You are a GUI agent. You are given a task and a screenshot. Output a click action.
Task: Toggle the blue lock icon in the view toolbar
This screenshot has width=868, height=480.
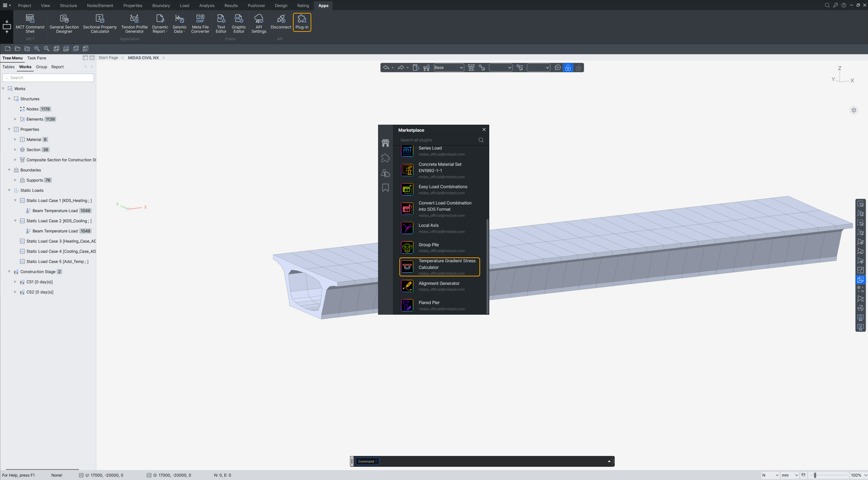(x=568, y=68)
